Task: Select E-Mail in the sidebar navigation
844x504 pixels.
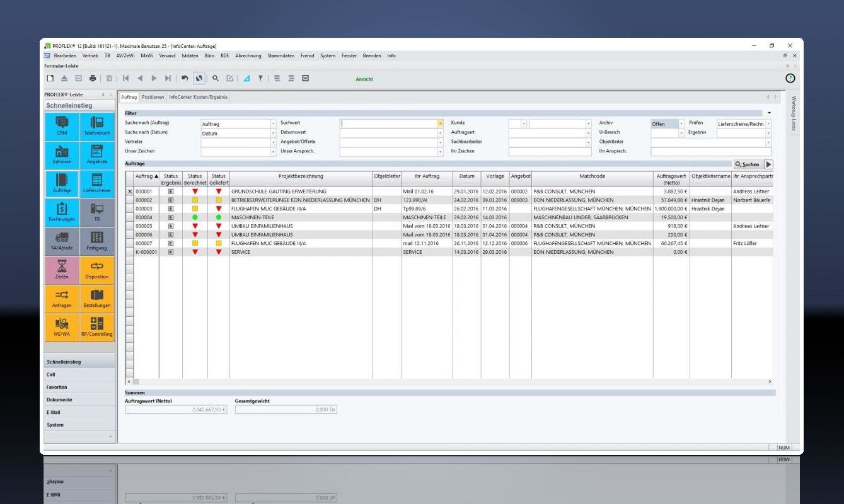Action: pos(79,413)
